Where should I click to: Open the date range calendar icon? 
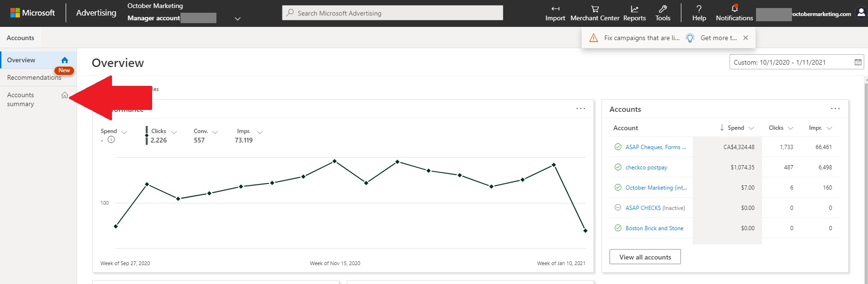point(858,62)
